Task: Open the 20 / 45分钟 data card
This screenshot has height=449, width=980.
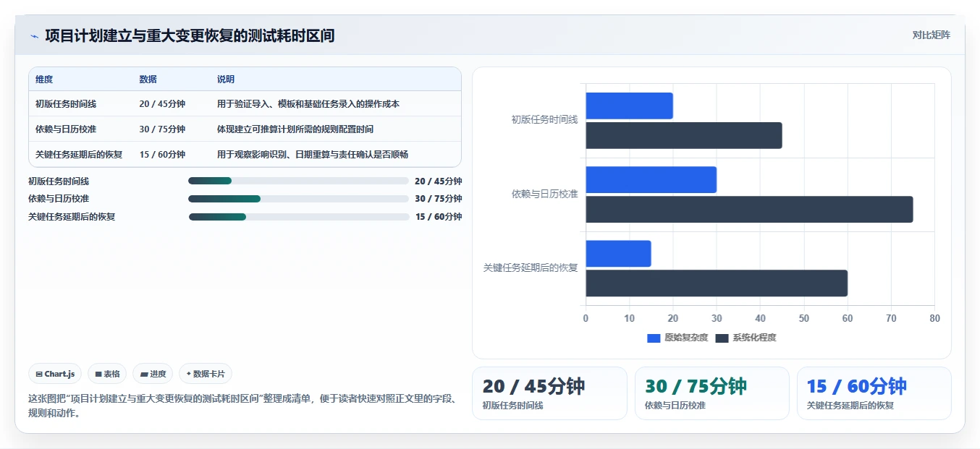Action: [x=549, y=393]
